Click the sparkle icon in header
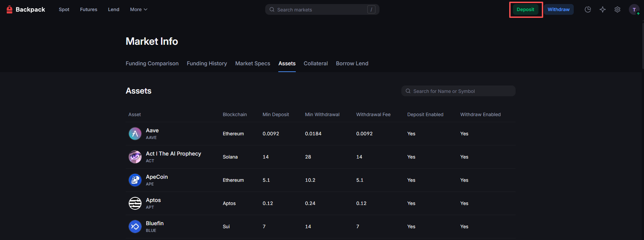Image resolution: width=644 pixels, height=240 pixels. [602, 9]
